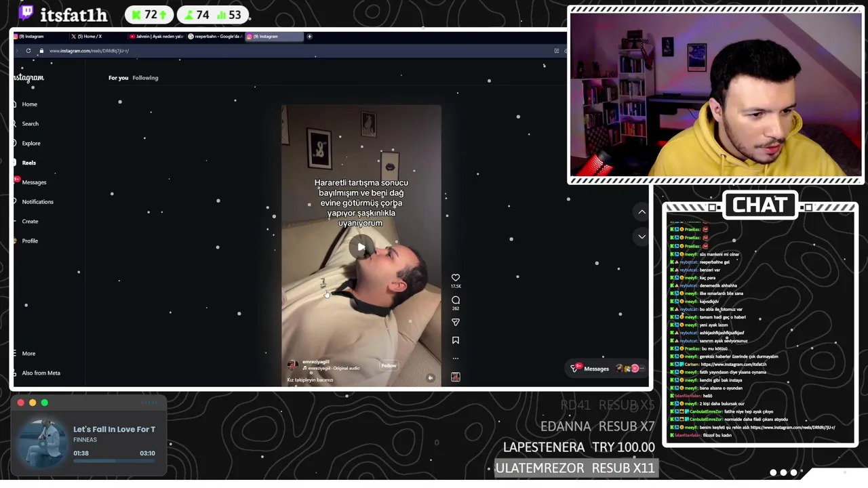The width and height of the screenshot is (868, 488).
Task: Open Profile in Instagram sidebar
Action: [x=26, y=241]
